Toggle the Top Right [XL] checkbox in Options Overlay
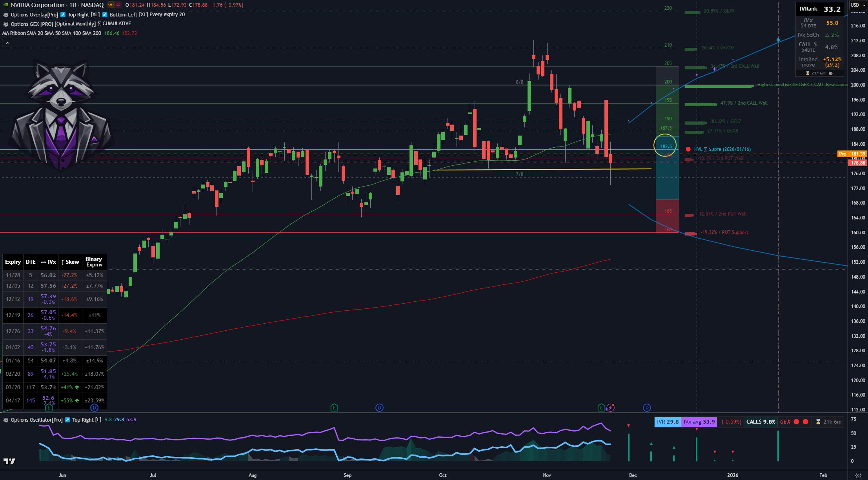 63,15
